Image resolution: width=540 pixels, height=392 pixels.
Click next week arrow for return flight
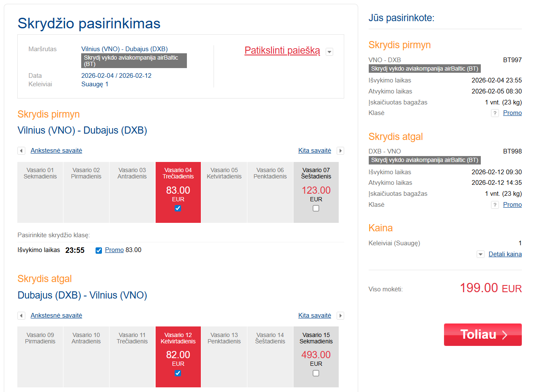(340, 316)
